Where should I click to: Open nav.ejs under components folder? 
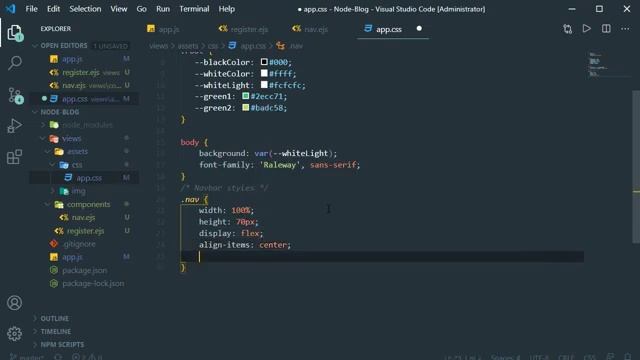tap(83, 218)
